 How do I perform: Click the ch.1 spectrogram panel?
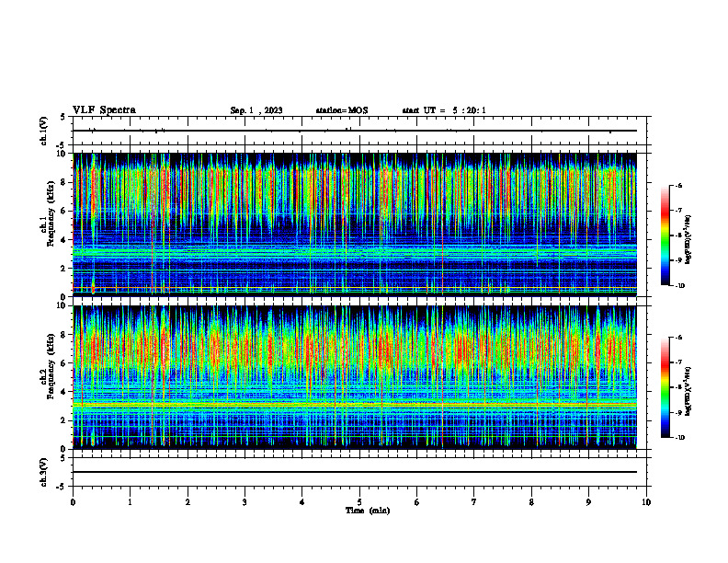coord(355,224)
